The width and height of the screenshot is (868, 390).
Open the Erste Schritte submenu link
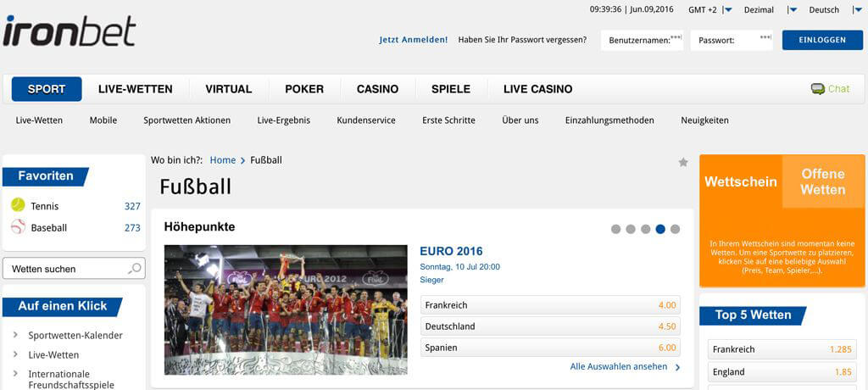(448, 120)
